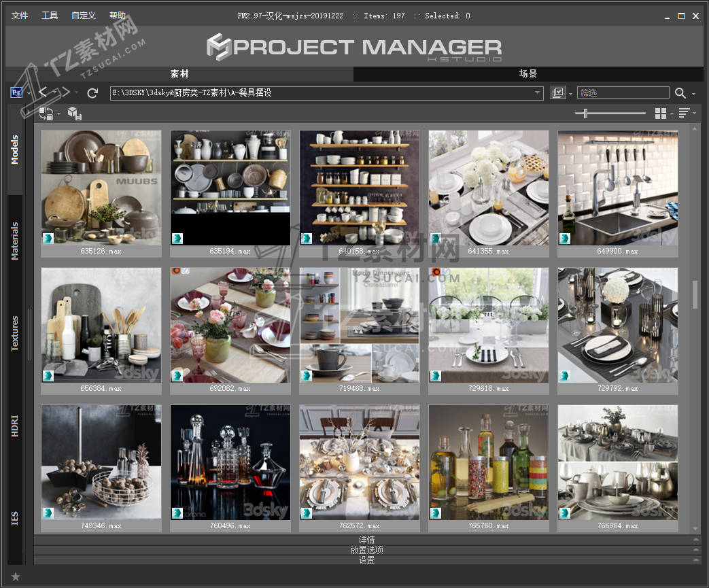Open favorites via the star icon

(x=16, y=576)
